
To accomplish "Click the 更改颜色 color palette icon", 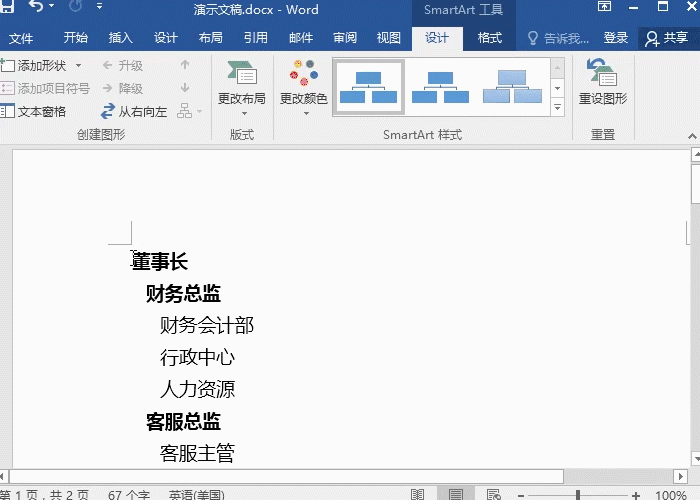I will pyautogui.click(x=304, y=73).
